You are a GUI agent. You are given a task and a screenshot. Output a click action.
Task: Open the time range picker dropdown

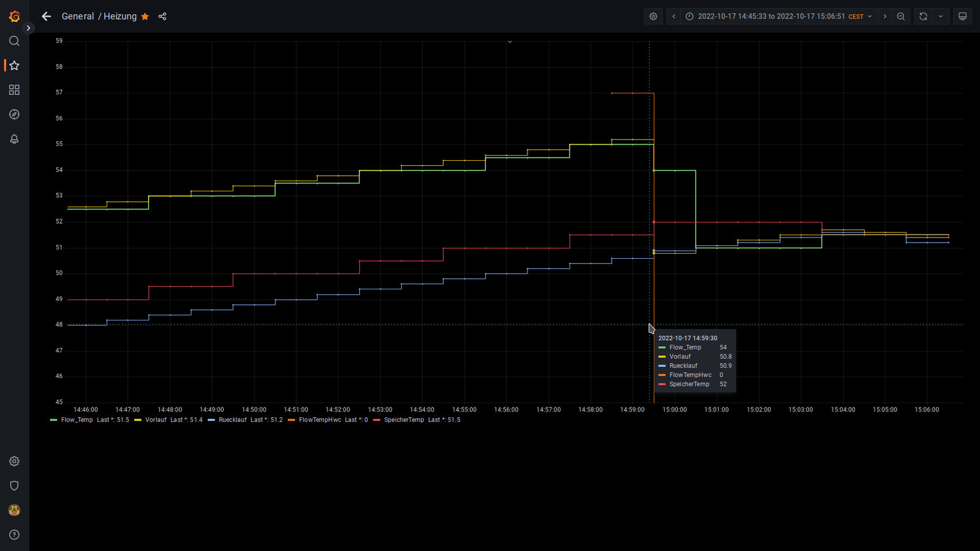tap(780, 17)
